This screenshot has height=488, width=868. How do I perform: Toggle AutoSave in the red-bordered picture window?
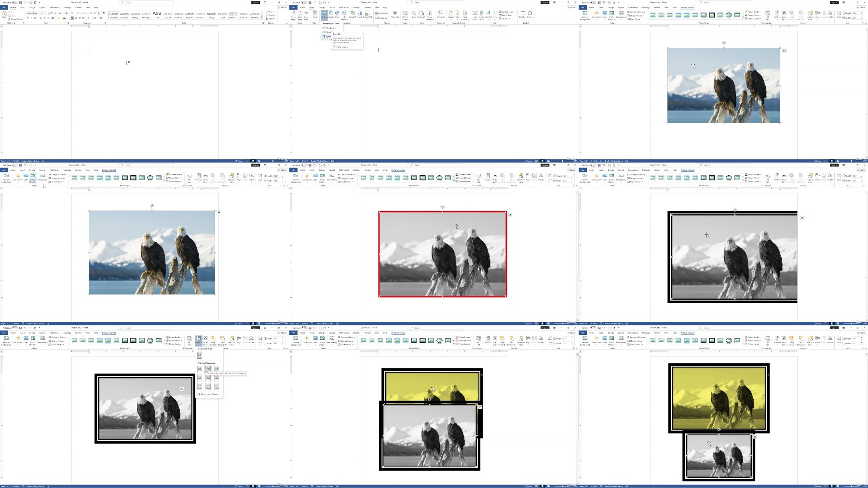point(304,165)
